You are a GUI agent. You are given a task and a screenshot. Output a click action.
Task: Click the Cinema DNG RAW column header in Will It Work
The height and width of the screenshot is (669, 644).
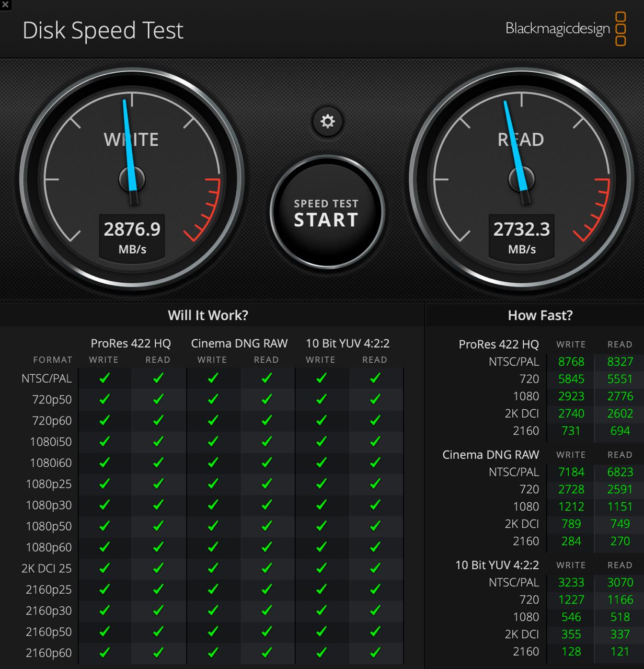click(239, 343)
